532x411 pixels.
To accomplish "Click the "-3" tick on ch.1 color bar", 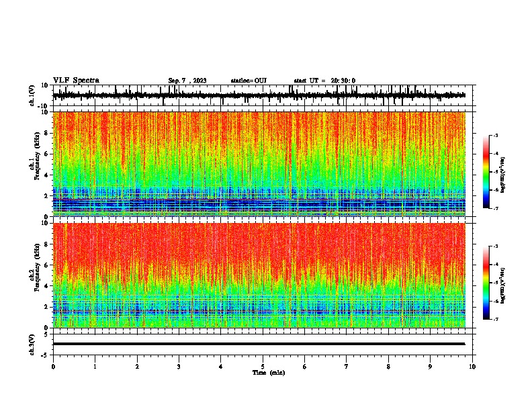I will [495, 135].
